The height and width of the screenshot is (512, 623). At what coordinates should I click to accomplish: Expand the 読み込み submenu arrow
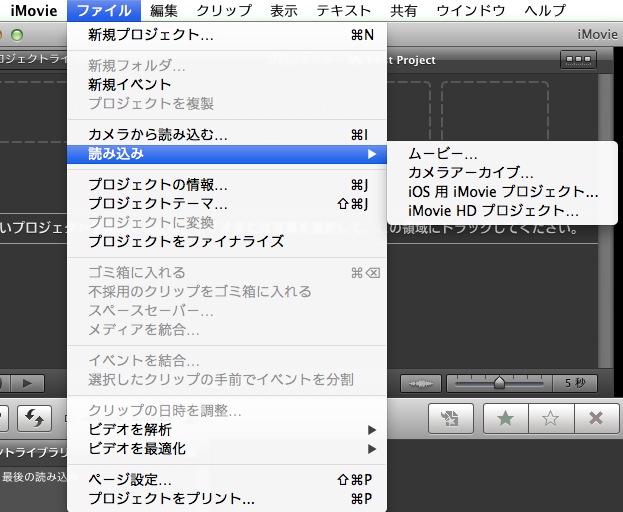click(x=371, y=154)
